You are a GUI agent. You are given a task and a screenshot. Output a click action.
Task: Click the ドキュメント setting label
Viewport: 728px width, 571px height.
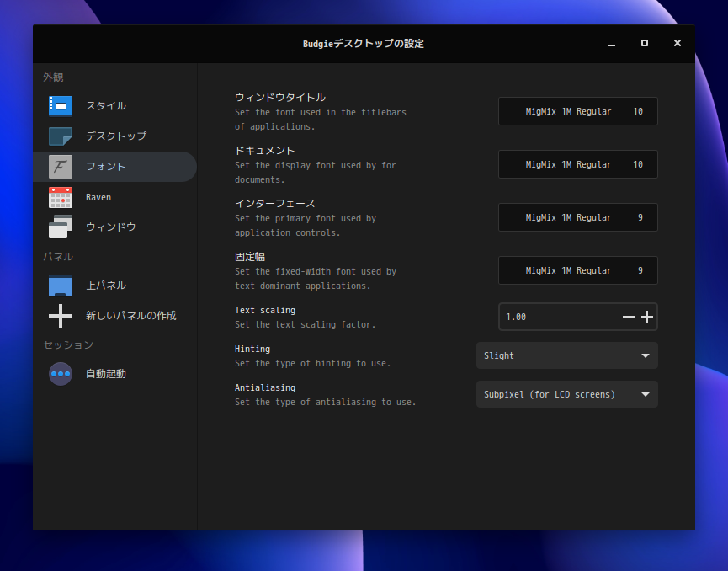pyautogui.click(x=264, y=151)
